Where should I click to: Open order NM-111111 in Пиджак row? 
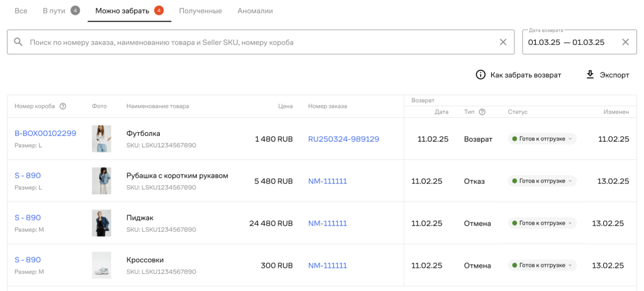point(327,224)
